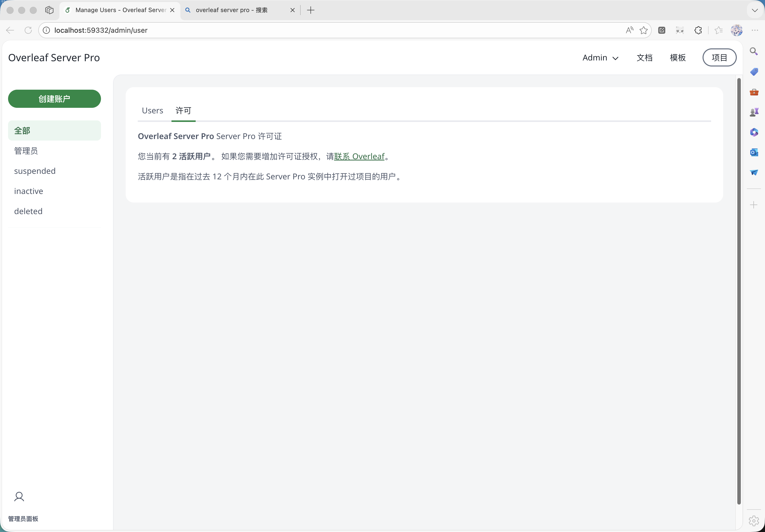Open the 模板 menu item
The image size is (765, 532).
[x=678, y=58]
